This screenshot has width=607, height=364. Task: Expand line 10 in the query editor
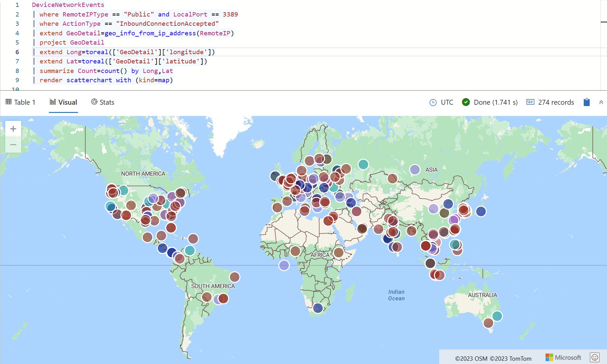pyautogui.click(x=16, y=89)
